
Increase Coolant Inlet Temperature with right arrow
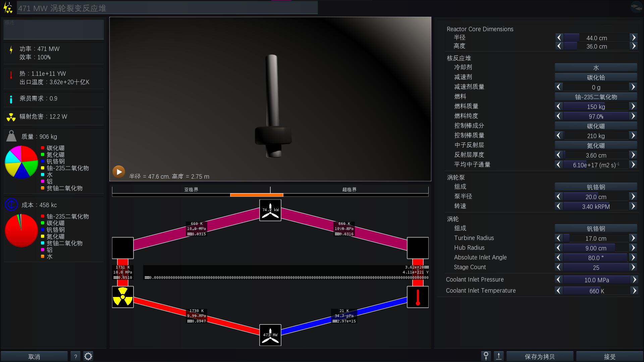[634, 291]
